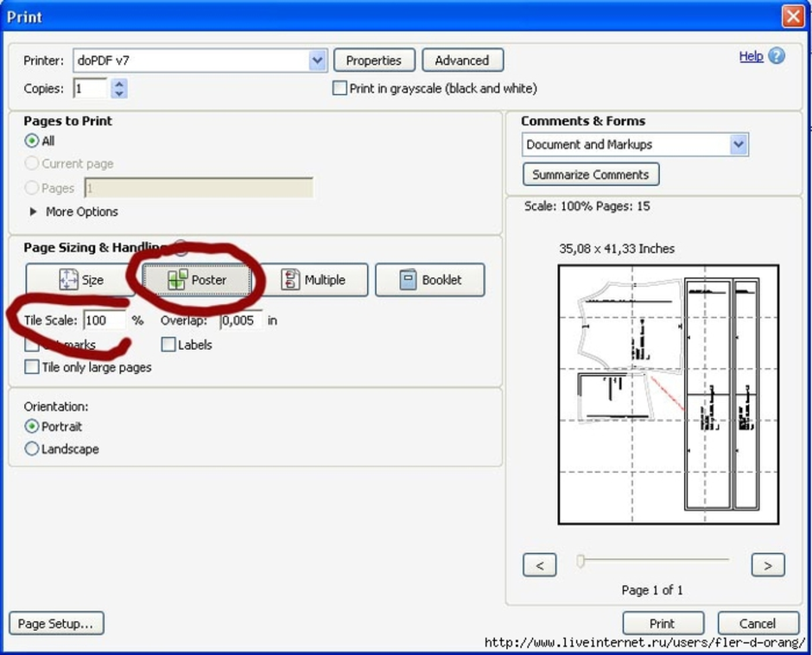Go to previous preview page arrow
This screenshot has height=655, width=812.
coord(540,565)
